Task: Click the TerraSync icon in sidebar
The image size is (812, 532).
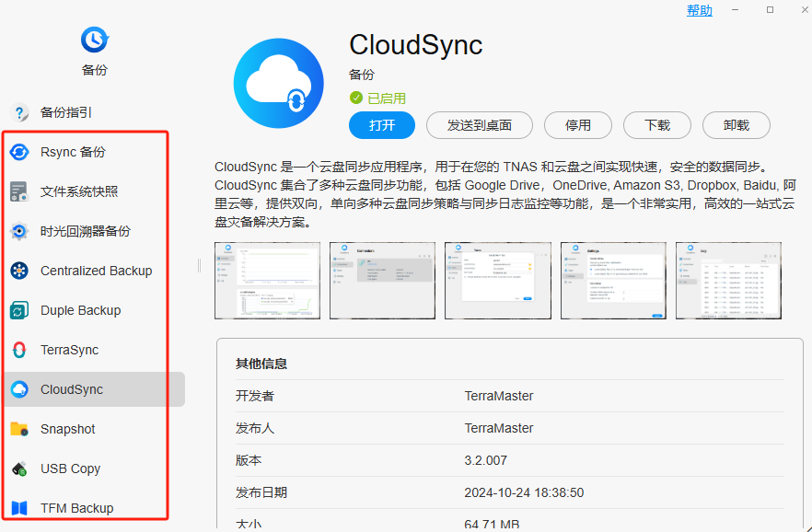Action: (19, 350)
